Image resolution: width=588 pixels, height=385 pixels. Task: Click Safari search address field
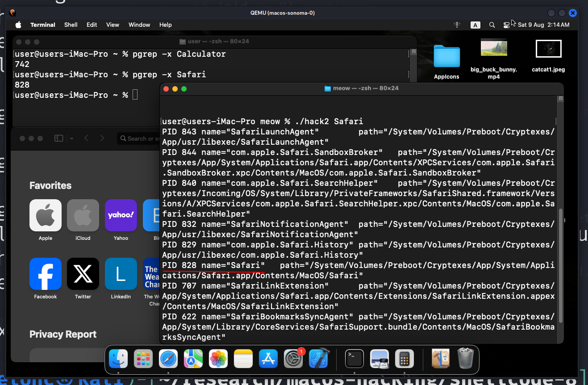point(138,138)
